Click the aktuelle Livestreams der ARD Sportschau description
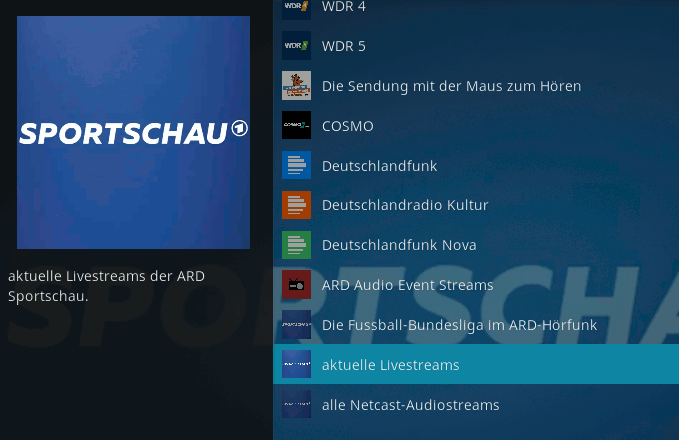679x440 pixels. click(107, 286)
